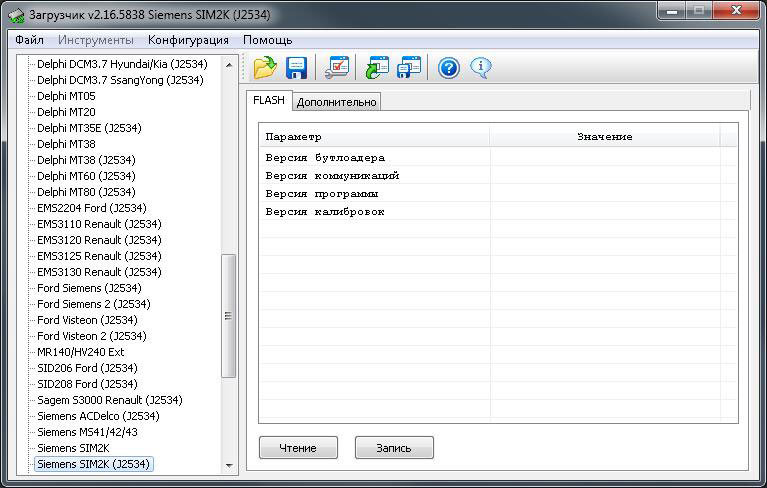This screenshot has width=767, height=488.
Task: Select the FLASH tab
Action: coord(268,101)
